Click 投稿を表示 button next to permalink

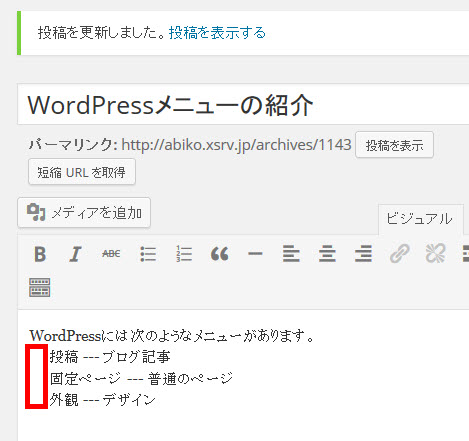[x=394, y=145]
